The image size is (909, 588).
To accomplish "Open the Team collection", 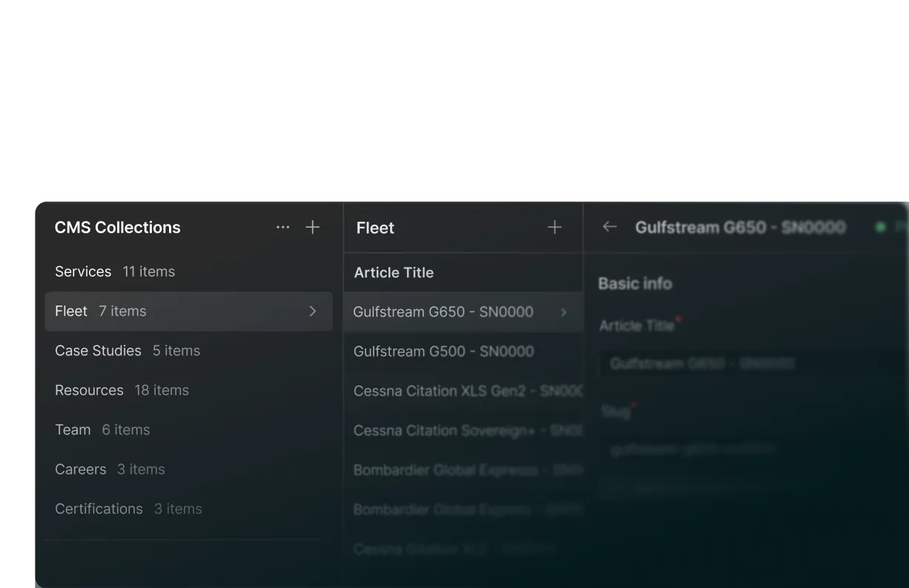I will pyautogui.click(x=189, y=429).
